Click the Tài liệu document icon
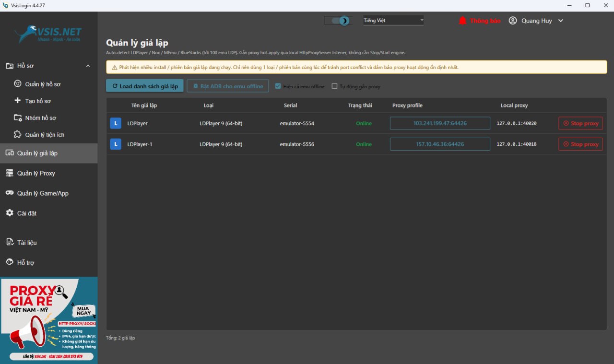The image size is (614, 364). tap(10, 242)
